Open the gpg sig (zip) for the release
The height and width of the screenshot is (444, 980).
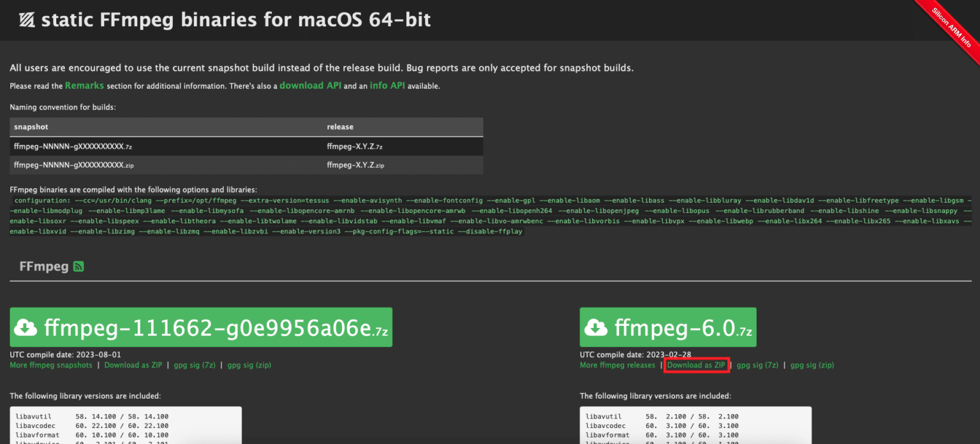(x=812, y=365)
